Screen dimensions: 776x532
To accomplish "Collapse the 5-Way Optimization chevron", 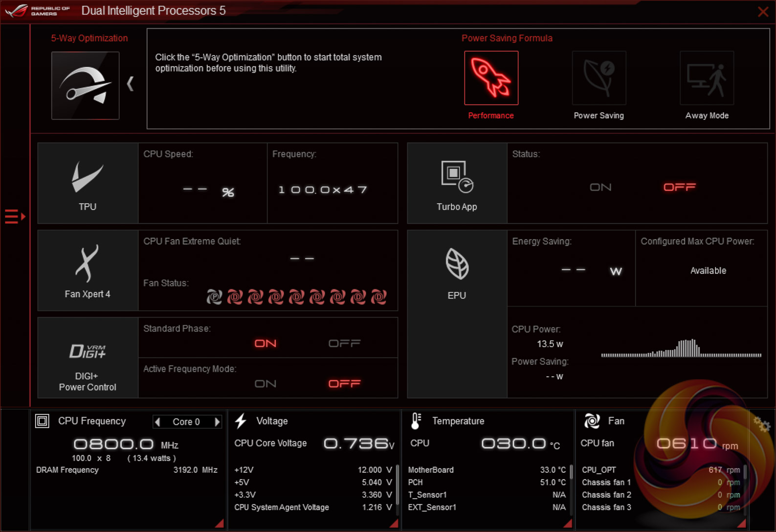I will pyautogui.click(x=131, y=84).
